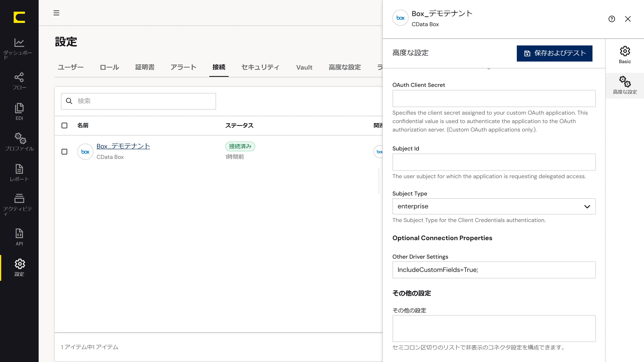The height and width of the screenshot is (362, 644).
Task: Sort by the ステータス column header
Action: tap(239, 125)
